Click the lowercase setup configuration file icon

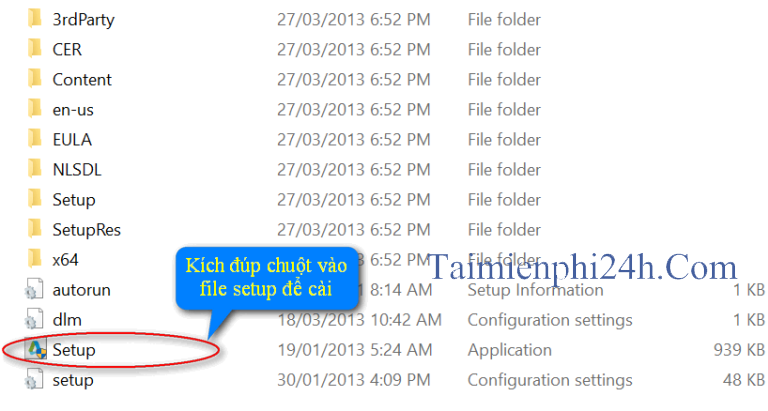[x=34, y=379]
